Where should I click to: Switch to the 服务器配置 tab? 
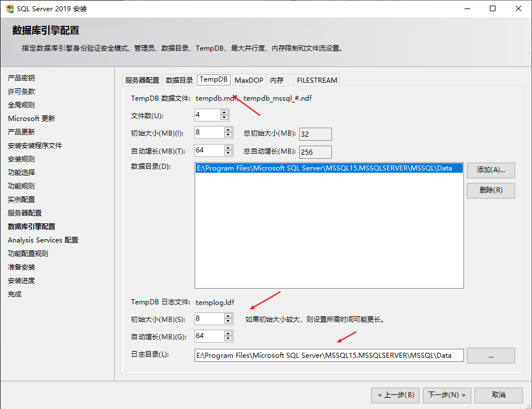142,80
